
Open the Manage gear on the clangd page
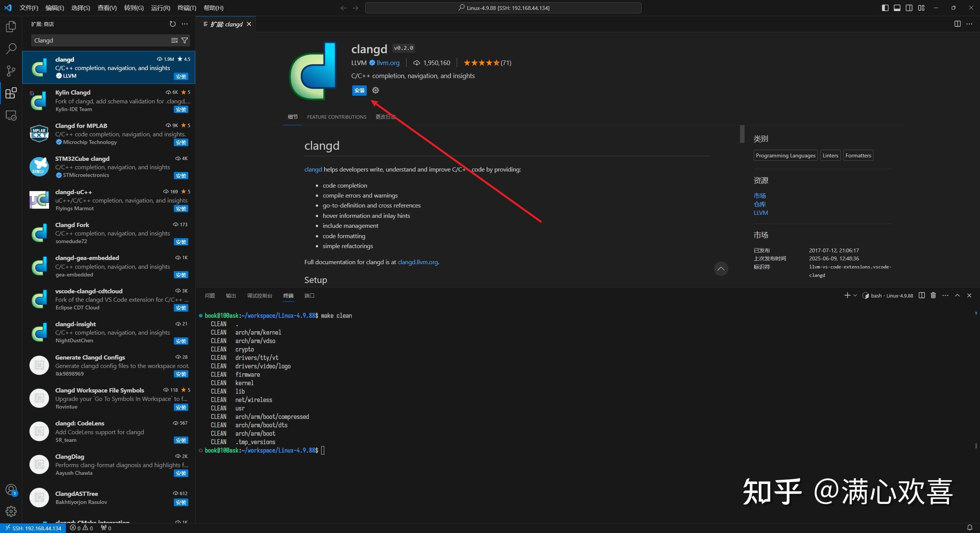tap(375, 90)
